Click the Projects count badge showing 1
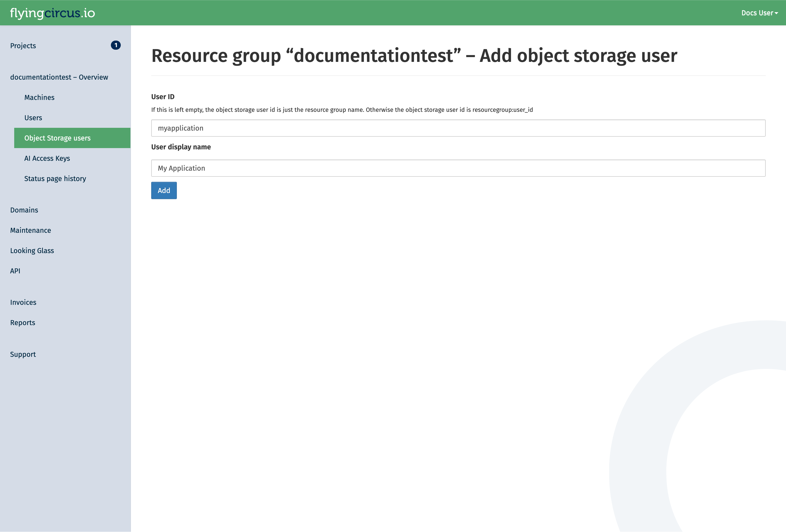 [x=116, y=45]
